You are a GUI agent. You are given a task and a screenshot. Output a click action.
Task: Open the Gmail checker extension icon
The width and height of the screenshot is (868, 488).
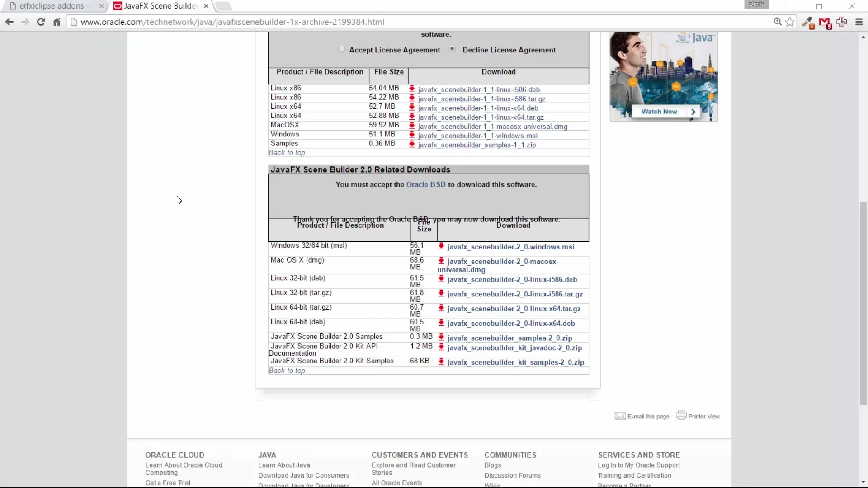click(x=825, y=23)
